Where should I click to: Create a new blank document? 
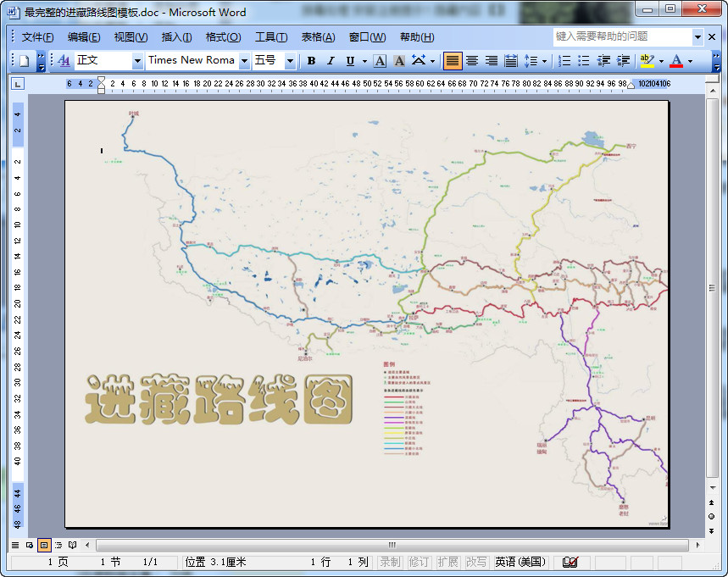(24, 61)
